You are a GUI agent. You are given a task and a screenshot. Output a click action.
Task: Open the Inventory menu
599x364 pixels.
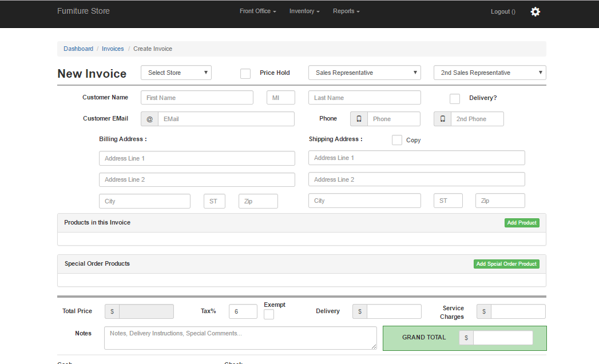[x=304, y=11]
